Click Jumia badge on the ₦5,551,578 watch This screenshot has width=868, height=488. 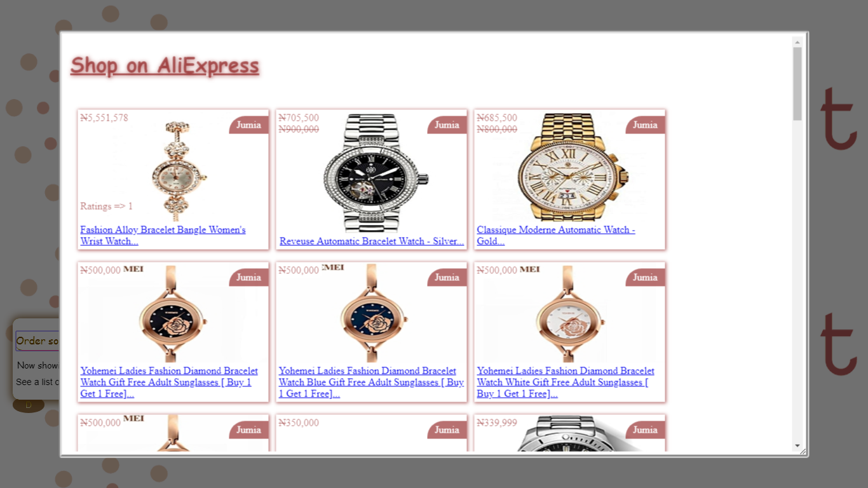pyautogui.click(x=248, y=125)
